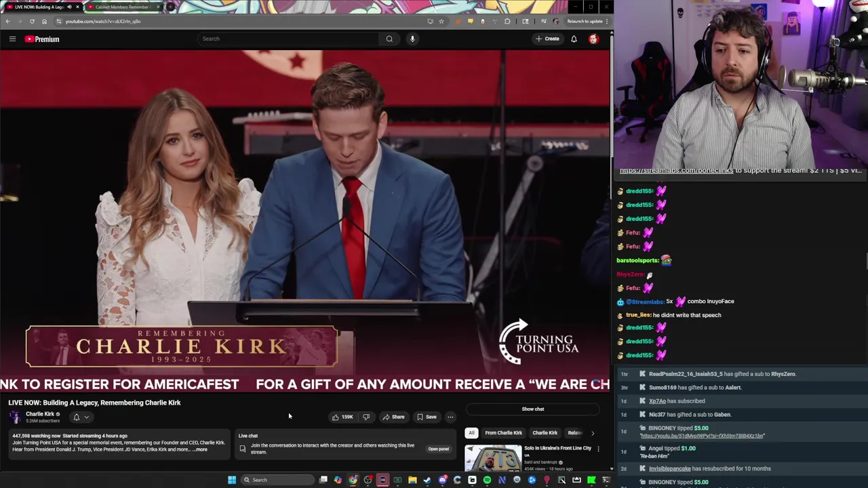Open panel for Live chat

(x=438, y=449)
